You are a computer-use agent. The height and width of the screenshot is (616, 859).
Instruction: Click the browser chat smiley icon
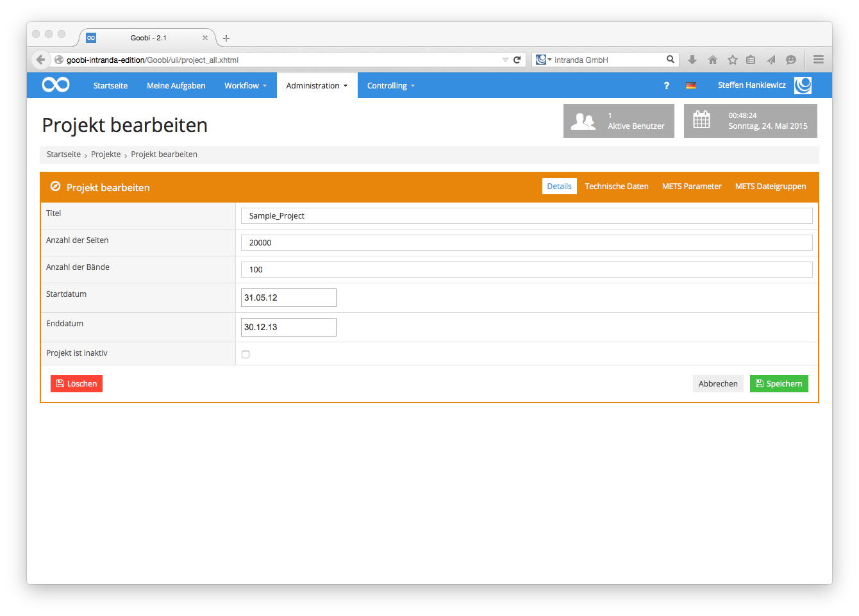pos(791,60)
